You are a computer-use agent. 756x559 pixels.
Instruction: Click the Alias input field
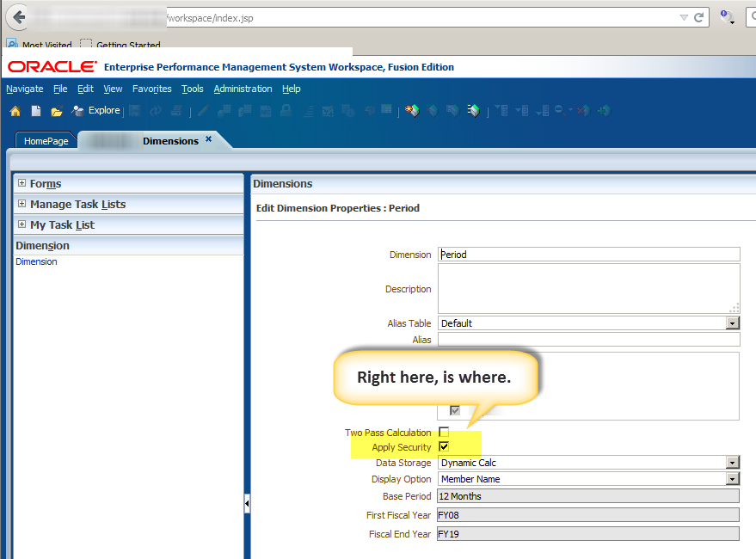click(x=588, y=340)
